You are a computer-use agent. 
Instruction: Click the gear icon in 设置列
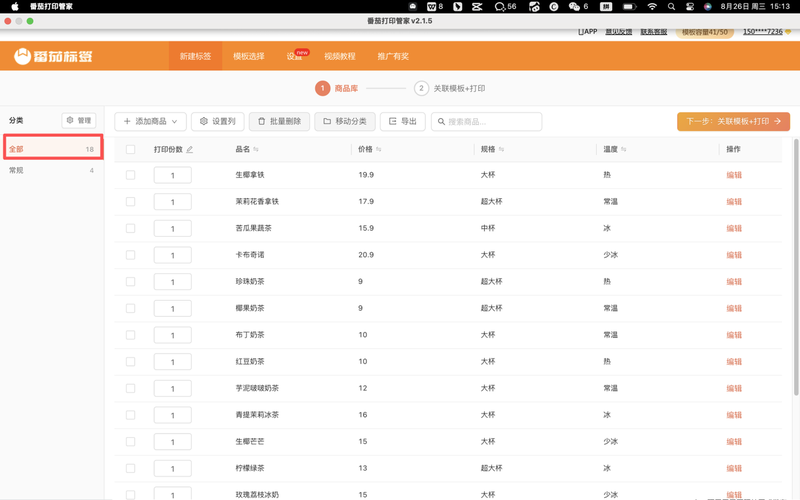coord(204,121)
